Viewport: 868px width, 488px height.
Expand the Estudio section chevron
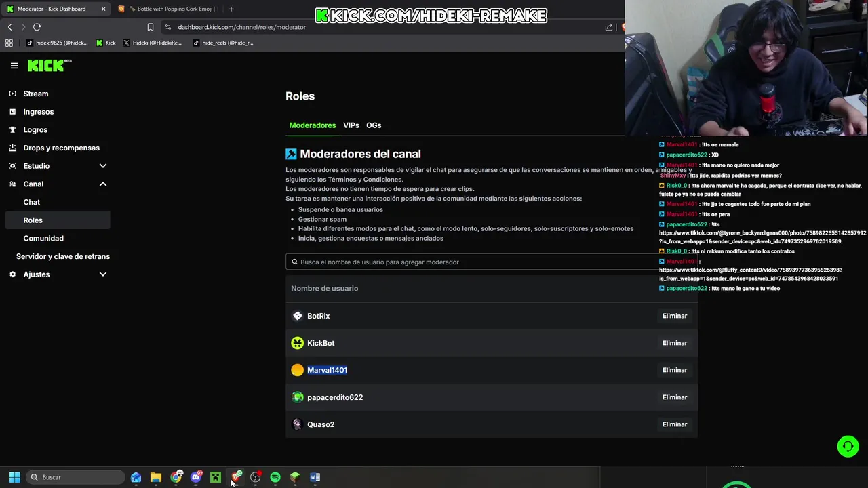tap(103, 166)
